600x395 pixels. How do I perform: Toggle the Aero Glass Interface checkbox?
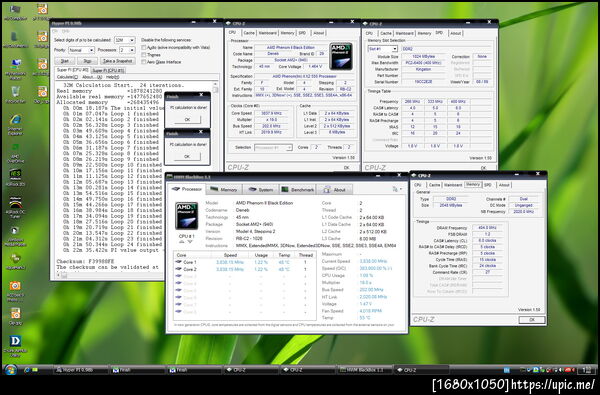click(144, 62)
